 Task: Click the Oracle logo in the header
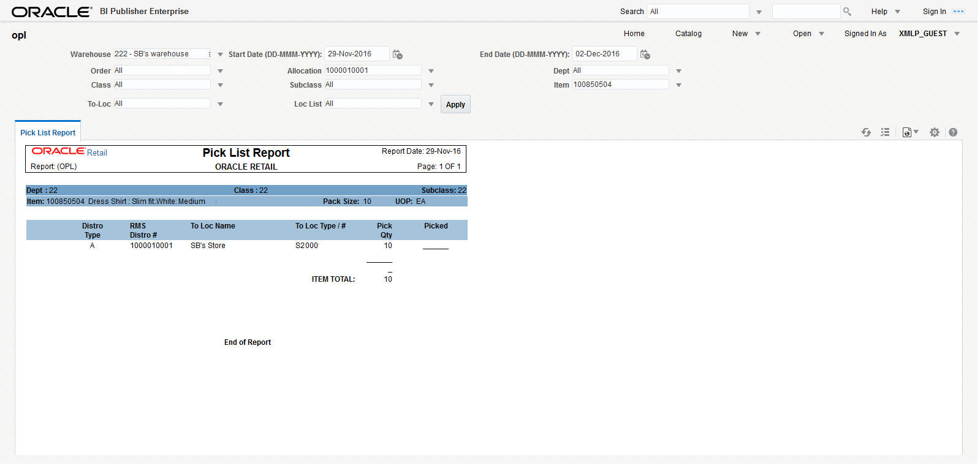51,12
